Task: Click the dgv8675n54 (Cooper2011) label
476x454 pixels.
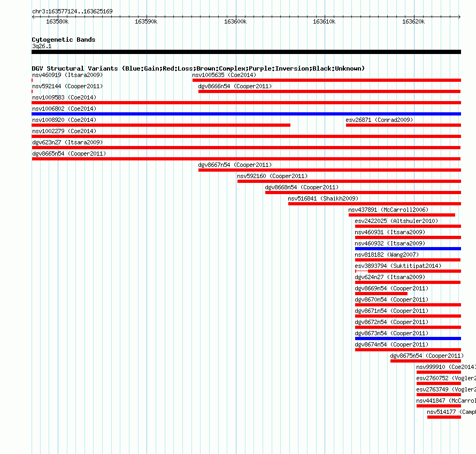Action: click(x=427, y=356)
